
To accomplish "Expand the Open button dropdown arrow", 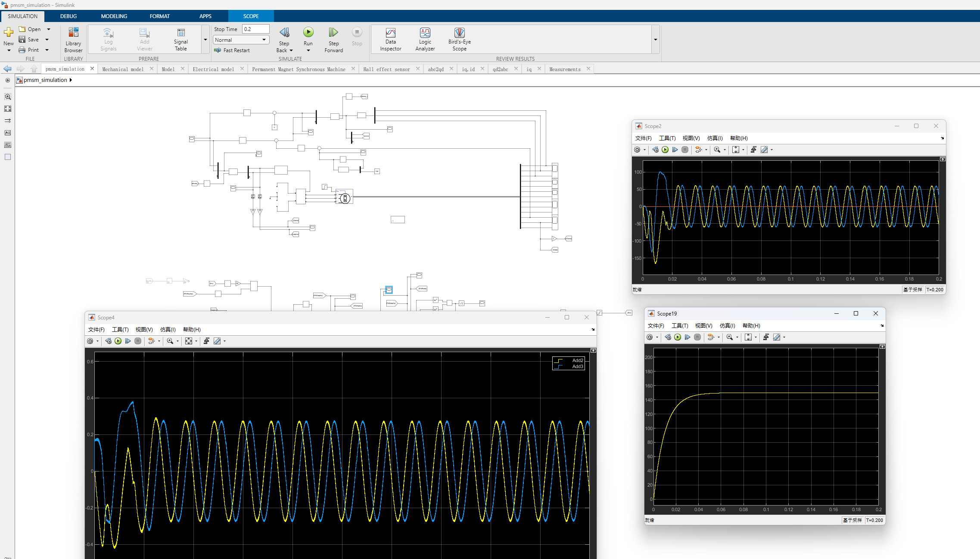I will click(x=49, y=29).
